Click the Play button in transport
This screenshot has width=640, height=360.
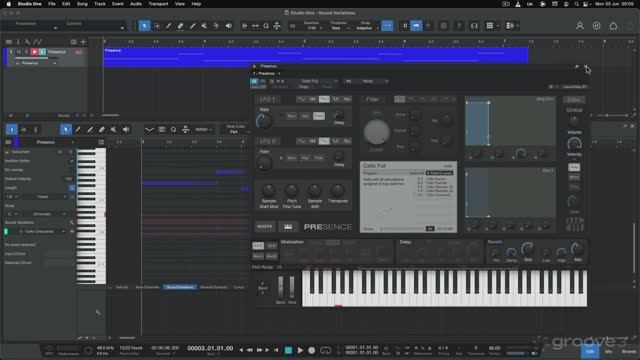pos(300,350)
